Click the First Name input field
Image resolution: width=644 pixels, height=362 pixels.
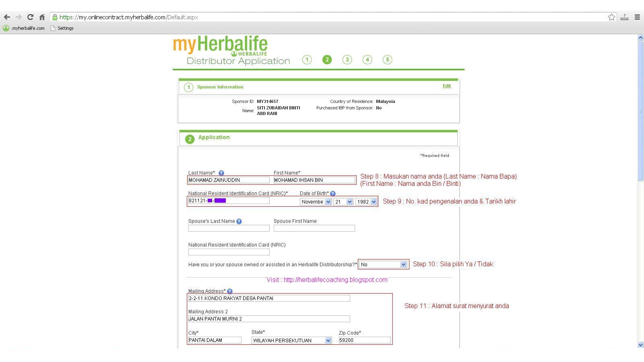click(x=314, y=180)
